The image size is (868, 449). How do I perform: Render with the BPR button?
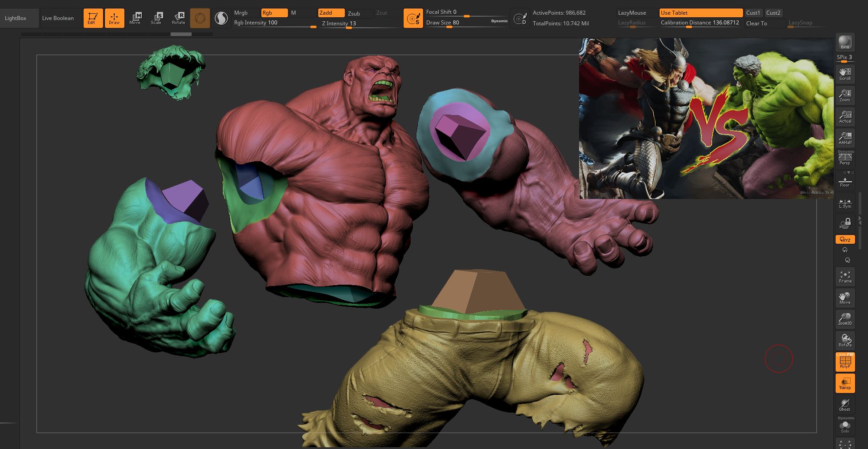click(845, 43)
